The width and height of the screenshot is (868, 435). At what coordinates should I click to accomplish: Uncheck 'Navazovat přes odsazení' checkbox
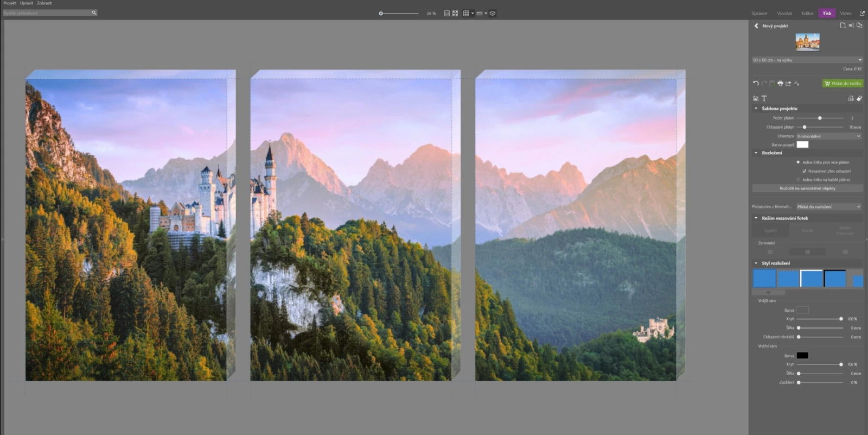804,171
